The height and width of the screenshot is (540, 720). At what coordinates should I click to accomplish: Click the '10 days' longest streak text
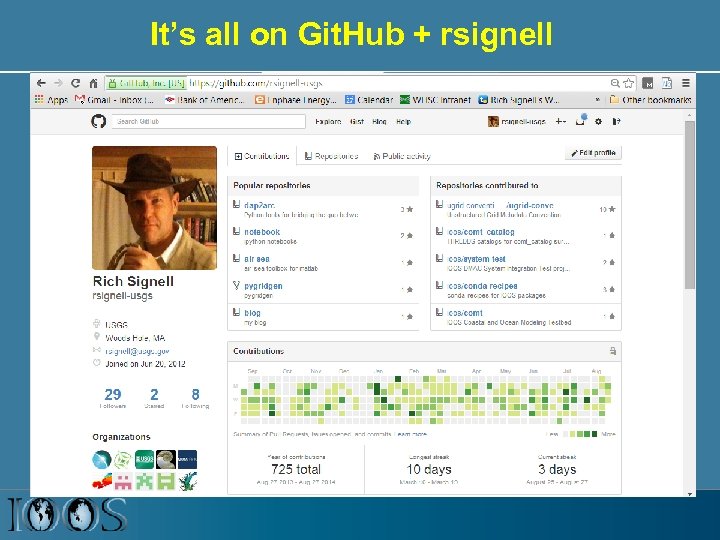[x=429, y=469]
